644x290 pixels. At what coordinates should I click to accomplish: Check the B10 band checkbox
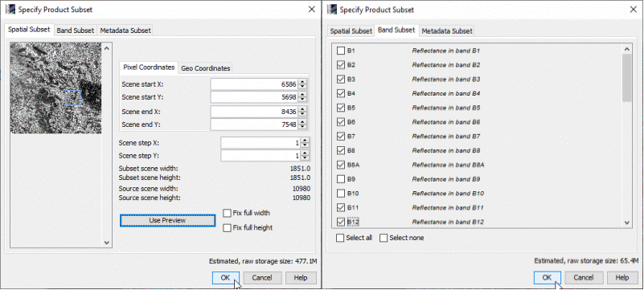click(341, 193)
